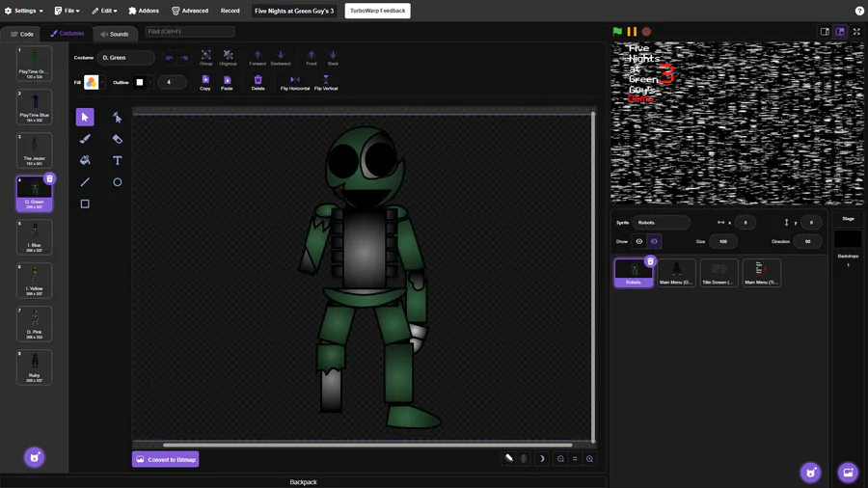Select the Circle tool
The height and width of the screenshot is (488, 868).
[117, 182]
